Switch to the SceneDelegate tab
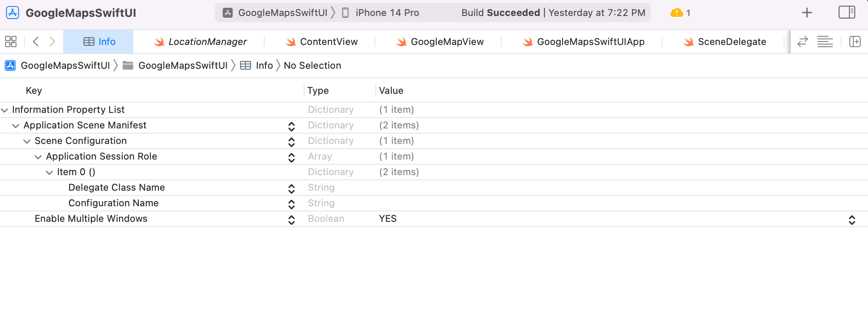868x323 pixels. (732, 42)
